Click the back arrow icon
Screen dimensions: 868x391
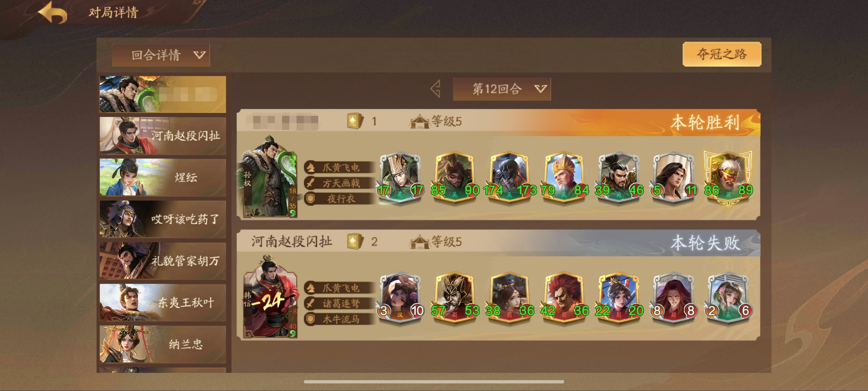53,13
